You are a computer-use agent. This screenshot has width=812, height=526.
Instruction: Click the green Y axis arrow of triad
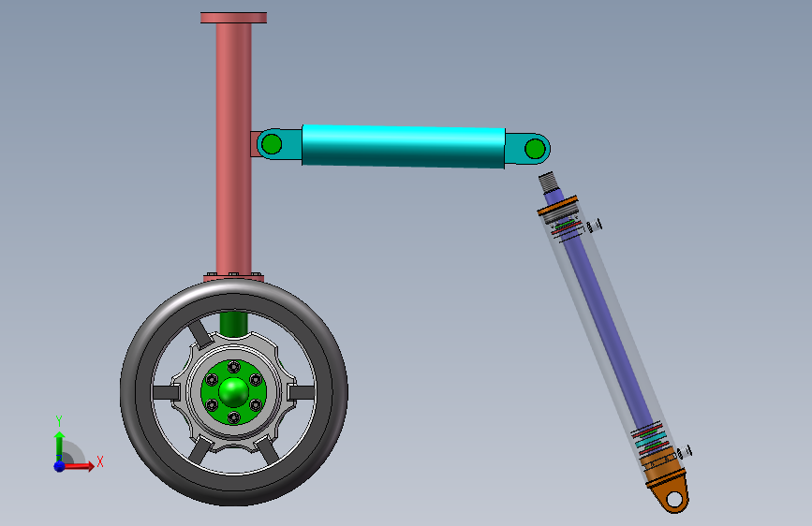pyautogui.click(x=59, y=446)
